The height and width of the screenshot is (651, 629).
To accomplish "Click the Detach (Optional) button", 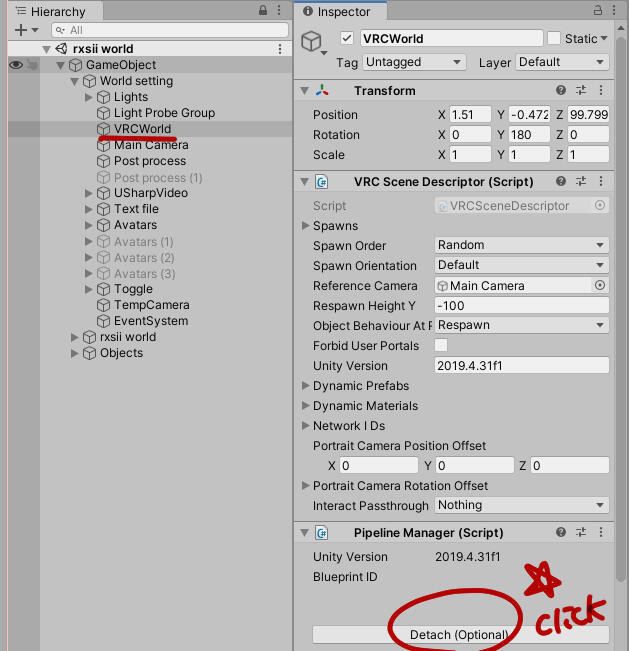I will point(460,635).
